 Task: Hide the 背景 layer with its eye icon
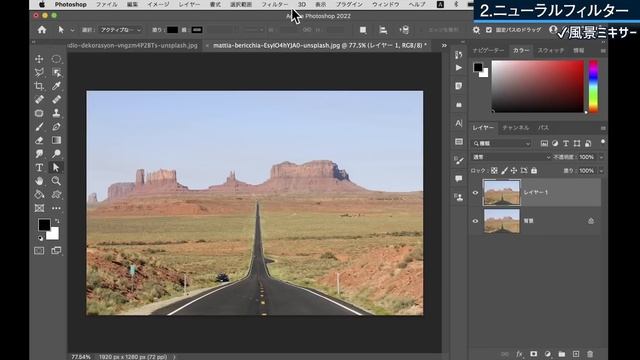pyautogui.click(x=475, y=221)
